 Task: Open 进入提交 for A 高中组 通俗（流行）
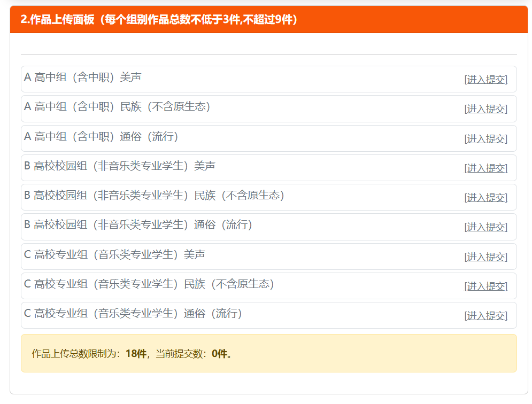pyautogui.click(x=486, y=139)
